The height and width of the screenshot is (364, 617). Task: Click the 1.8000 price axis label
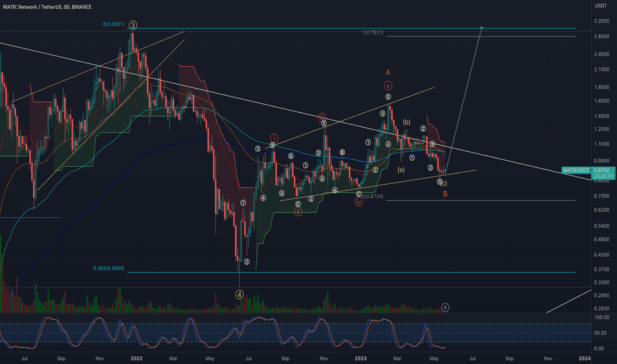(x=602, y=87)
